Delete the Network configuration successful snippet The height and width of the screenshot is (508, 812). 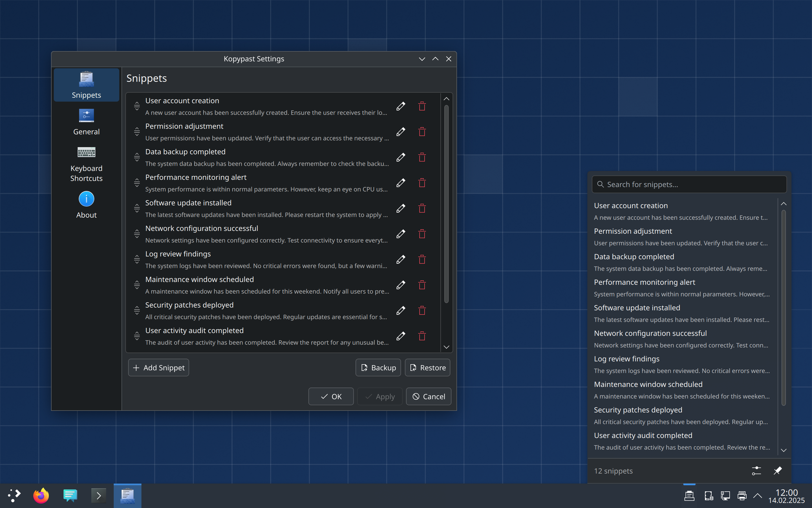pyautogui.click(x=422, y=234)
